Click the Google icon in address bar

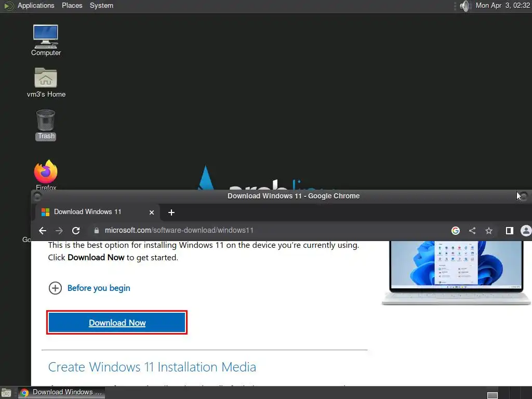455,231
